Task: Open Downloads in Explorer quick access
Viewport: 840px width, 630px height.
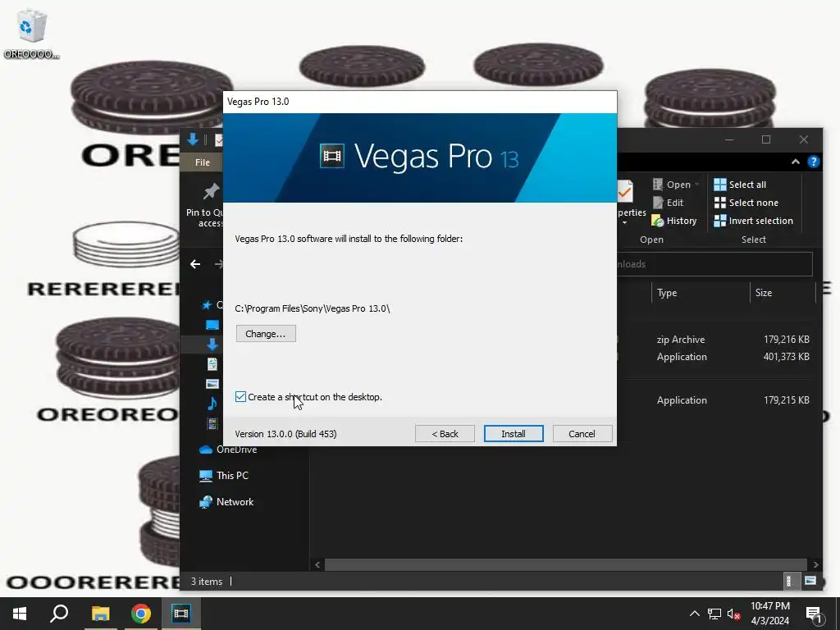Action: 212,345
